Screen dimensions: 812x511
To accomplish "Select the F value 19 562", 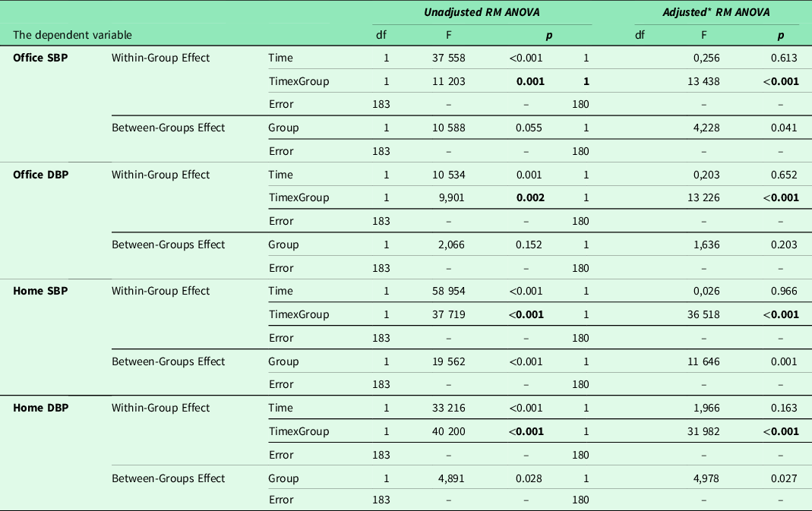I will (448, 361).
